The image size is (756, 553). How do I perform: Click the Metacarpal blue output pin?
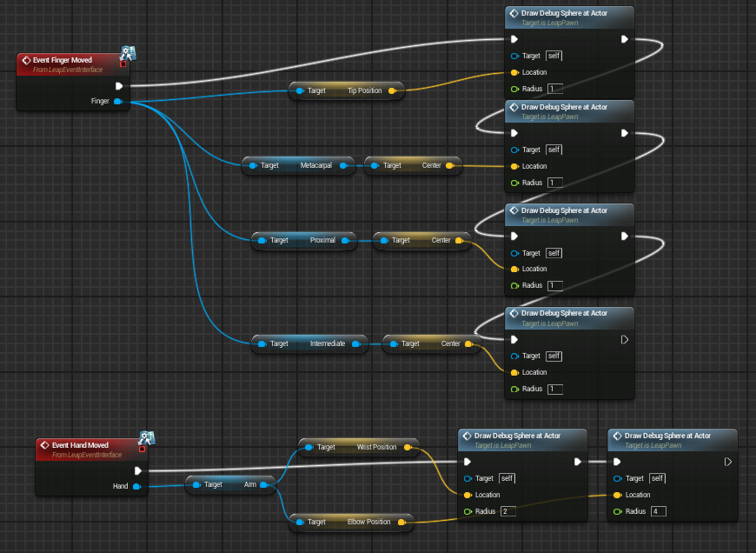pyautogui.click(x=343, y=165)
